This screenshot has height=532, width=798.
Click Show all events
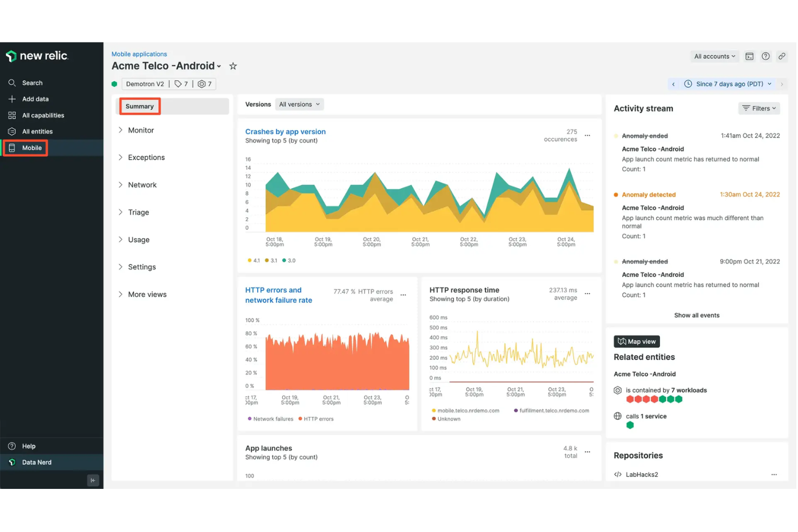coord(697,315)
